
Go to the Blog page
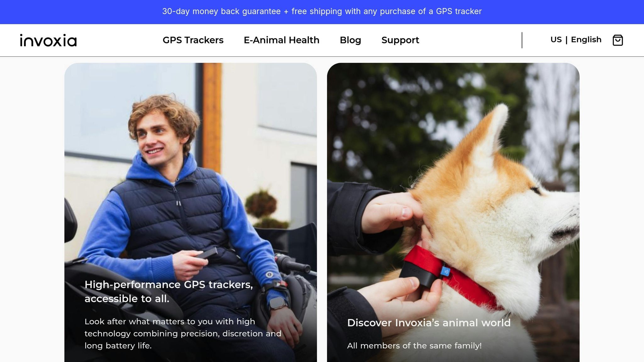[350, 40]
